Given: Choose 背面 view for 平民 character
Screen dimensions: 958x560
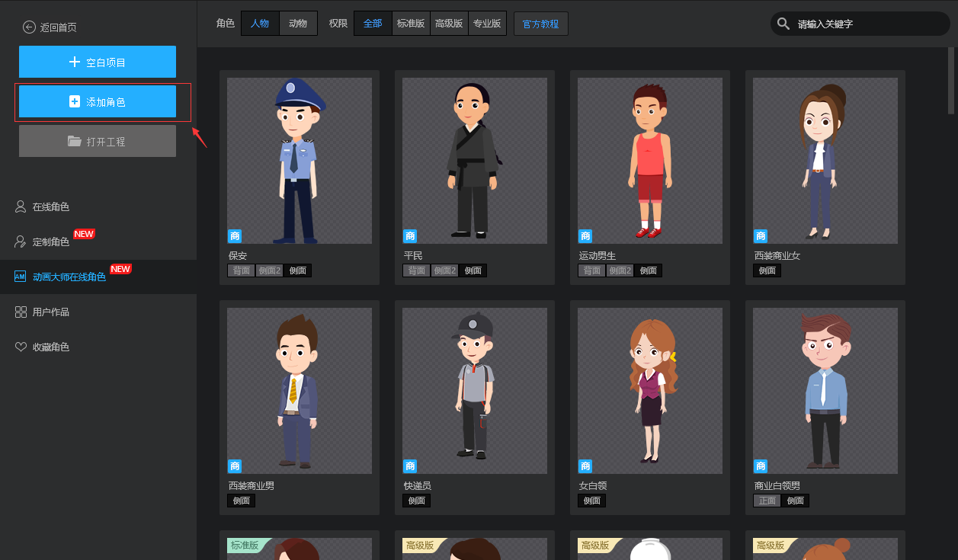Looking at the screenshot, I should click(x=416, y=270).
